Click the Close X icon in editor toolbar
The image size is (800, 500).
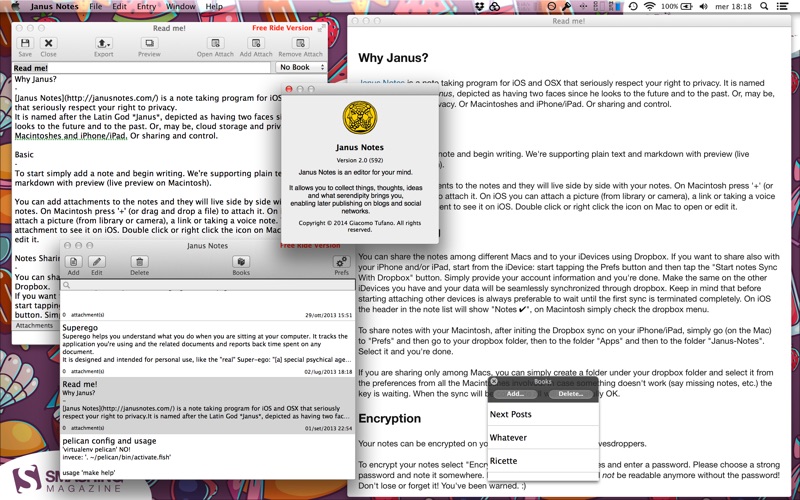pyautogui.click(x=48, y=43)
